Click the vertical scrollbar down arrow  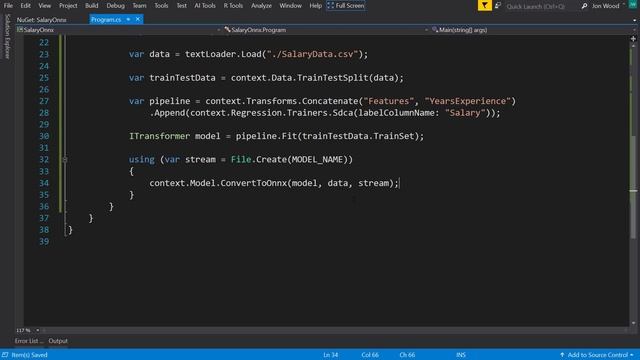pos(633,323)
